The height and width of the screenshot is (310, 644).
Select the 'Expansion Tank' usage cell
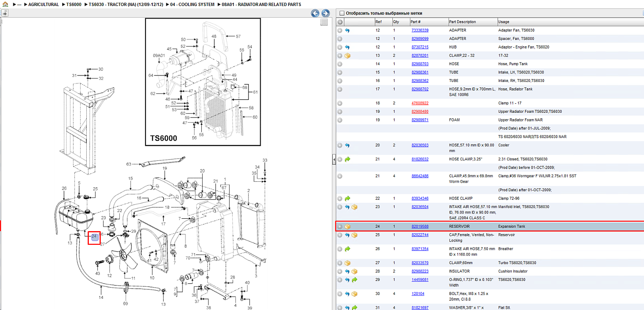coord(511,226)
